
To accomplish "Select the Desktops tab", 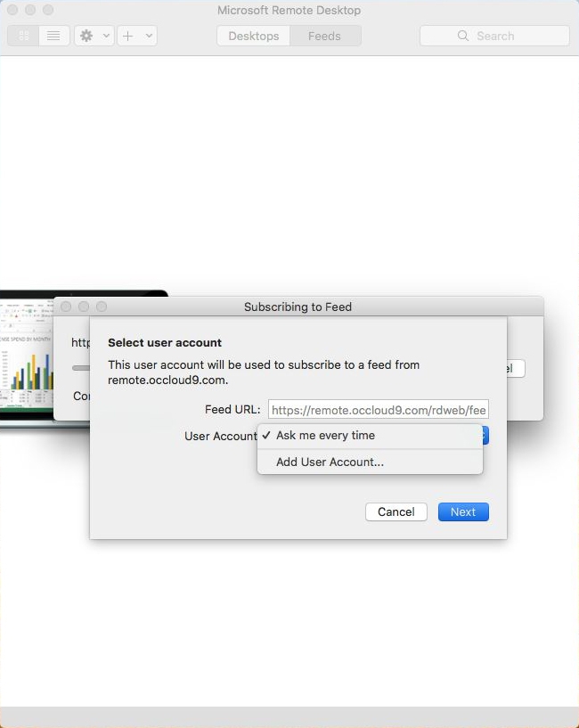I will 254,36.
